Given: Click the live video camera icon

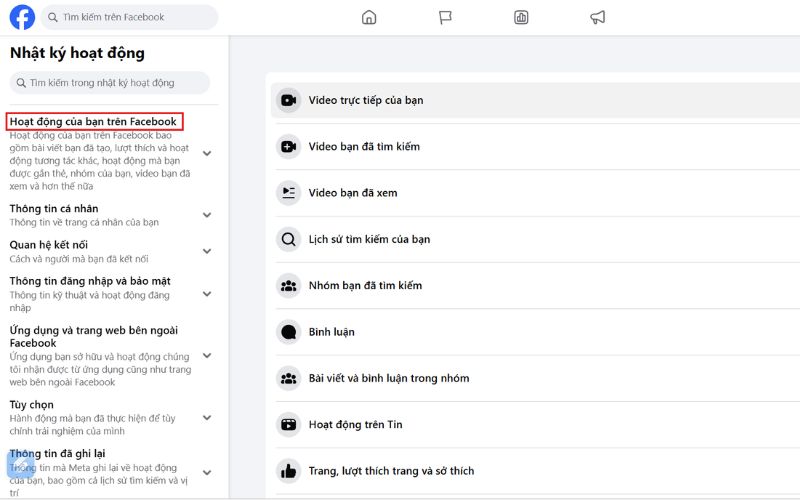Looking at the screenshot, I should pos(288,100).
